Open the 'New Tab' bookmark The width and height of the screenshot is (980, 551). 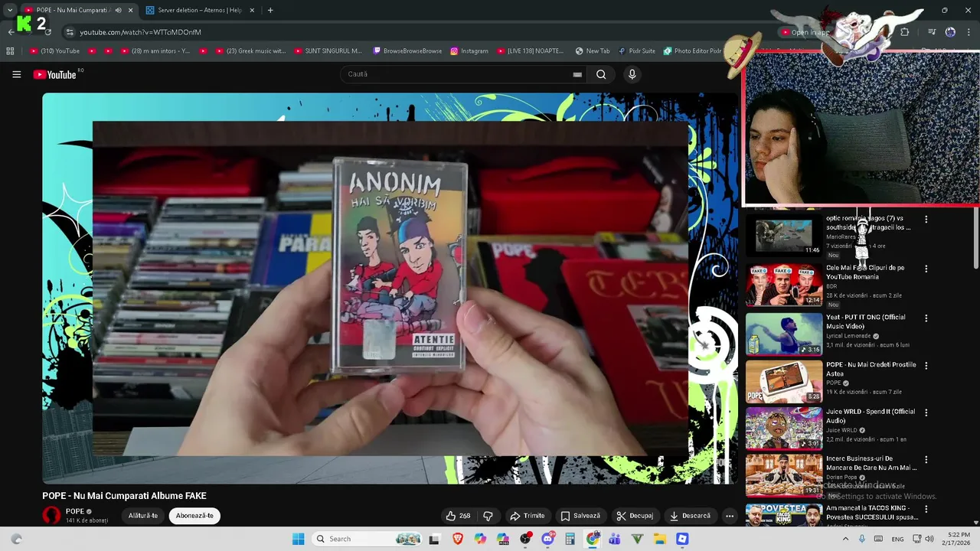coord(593,51)
